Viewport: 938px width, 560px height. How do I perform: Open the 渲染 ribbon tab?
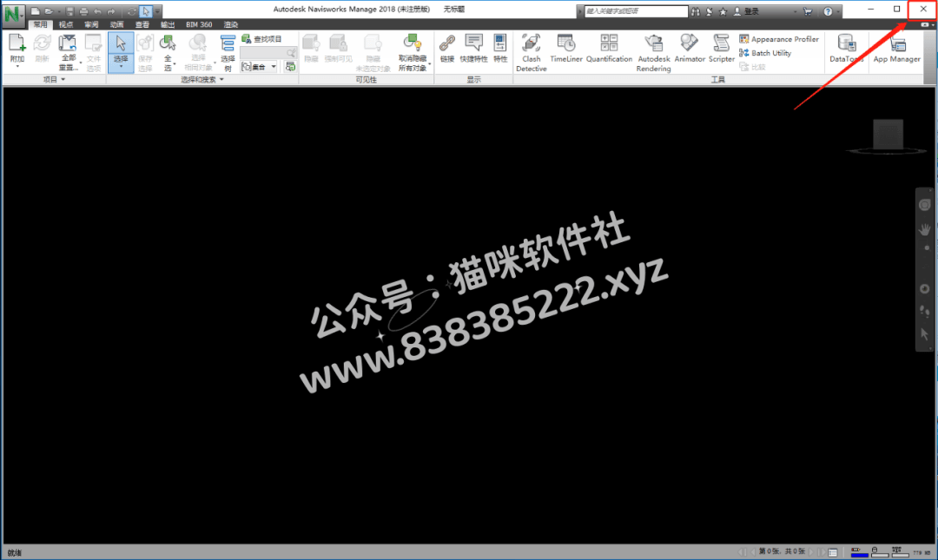pyautogui.click(x=231, y=24)
